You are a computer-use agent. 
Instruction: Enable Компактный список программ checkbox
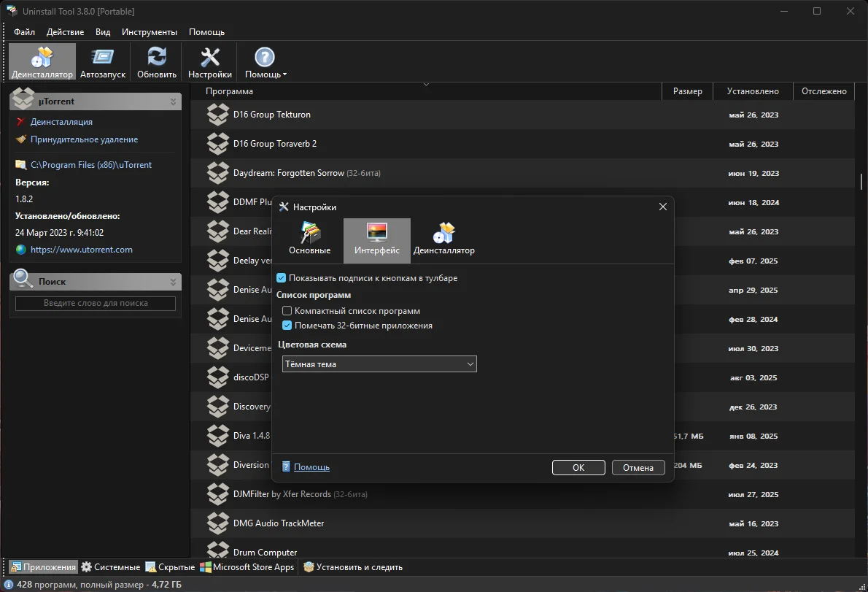(287, 311)
